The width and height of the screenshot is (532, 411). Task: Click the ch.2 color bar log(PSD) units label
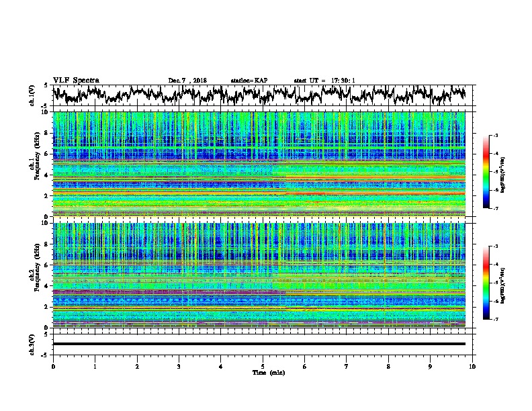(x=503, y=286)
